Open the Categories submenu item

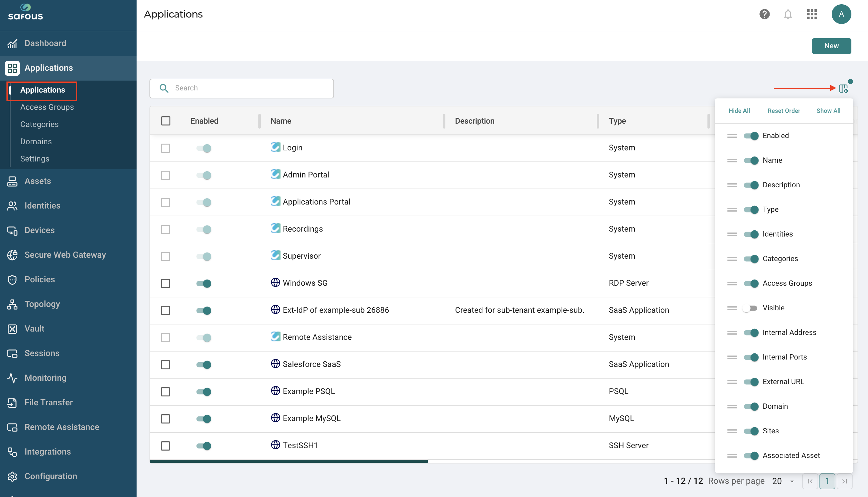click(x=39, y=124)
